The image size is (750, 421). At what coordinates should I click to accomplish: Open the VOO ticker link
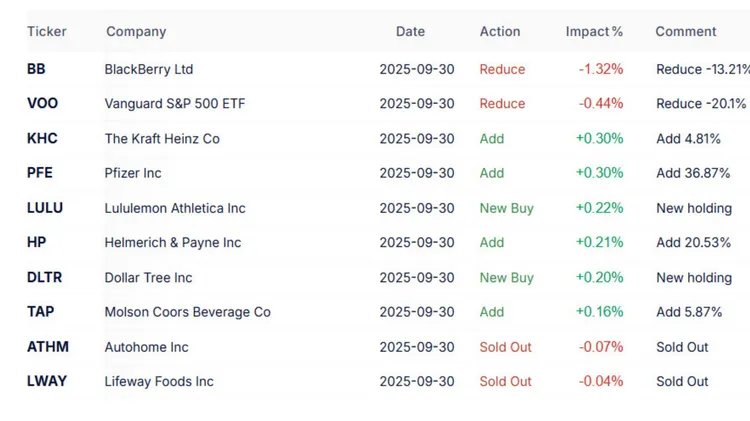click(x=41, y=104)
